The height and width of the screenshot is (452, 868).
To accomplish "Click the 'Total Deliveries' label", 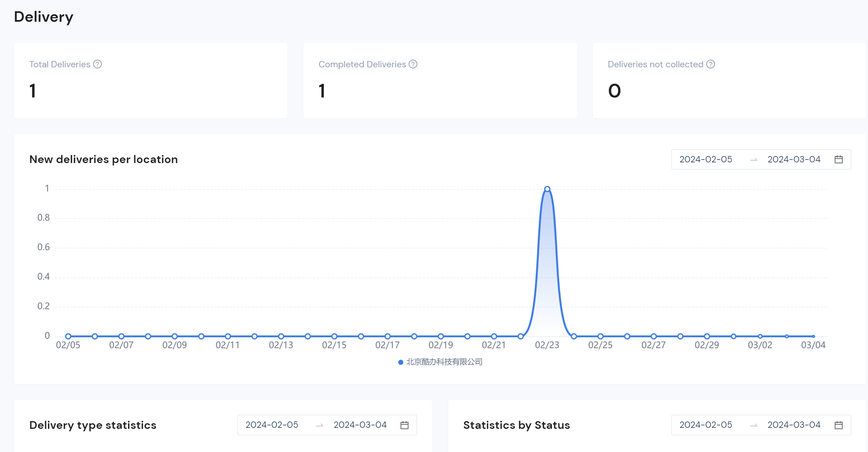I will coord(60,65).
